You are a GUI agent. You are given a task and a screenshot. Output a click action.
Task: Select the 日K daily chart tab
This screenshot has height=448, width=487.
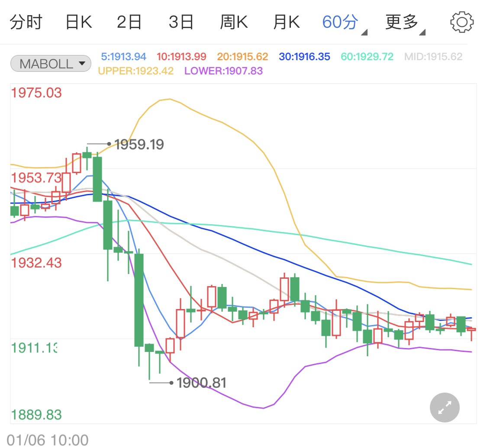pos(79,22)
